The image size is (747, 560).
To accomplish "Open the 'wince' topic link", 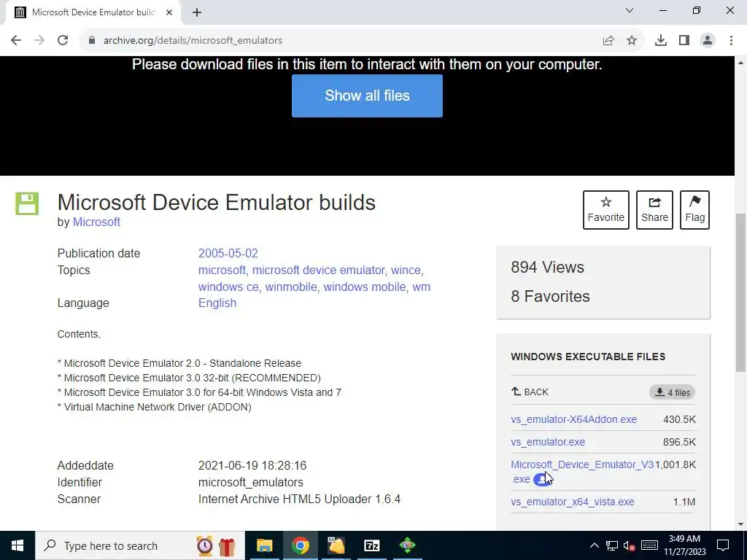I will (406, 270).
